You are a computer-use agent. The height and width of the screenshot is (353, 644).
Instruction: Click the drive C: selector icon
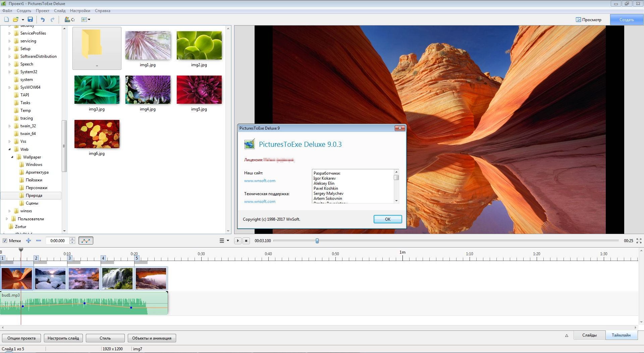[x=69, y=19]
